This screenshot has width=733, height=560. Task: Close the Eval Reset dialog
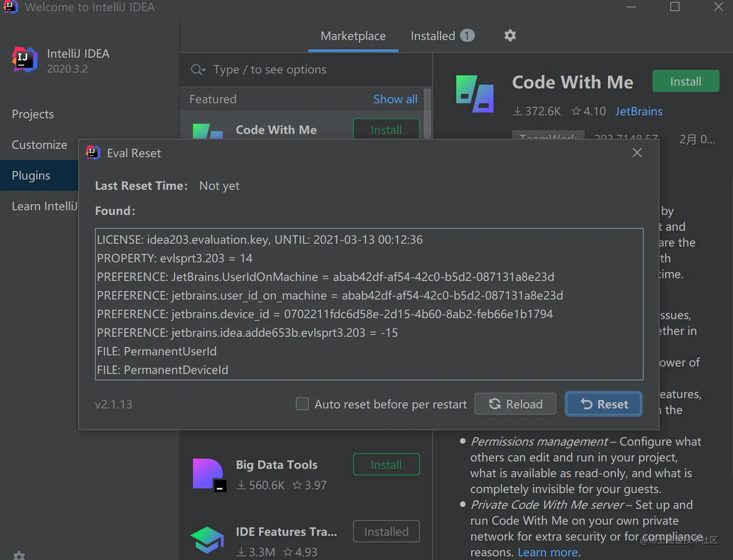(x=637, y=153)
